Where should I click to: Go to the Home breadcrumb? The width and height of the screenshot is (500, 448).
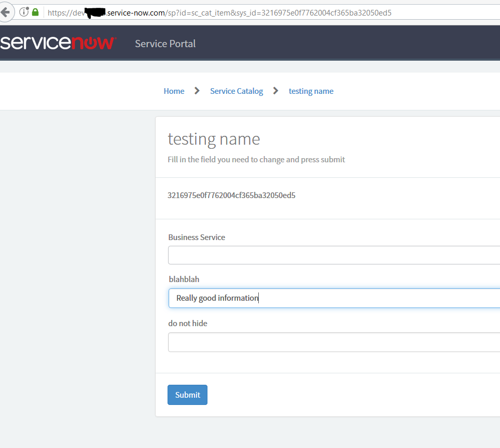pos(174,91)
